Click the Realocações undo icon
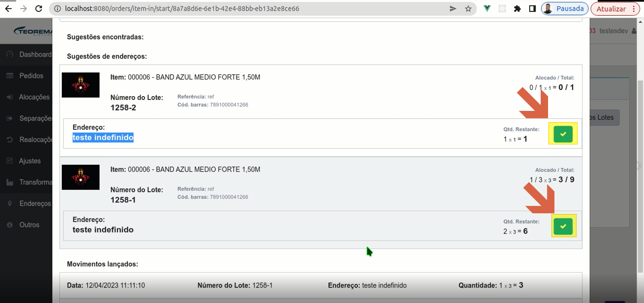The width and height of the screenshot is (644, 303). 10,139
